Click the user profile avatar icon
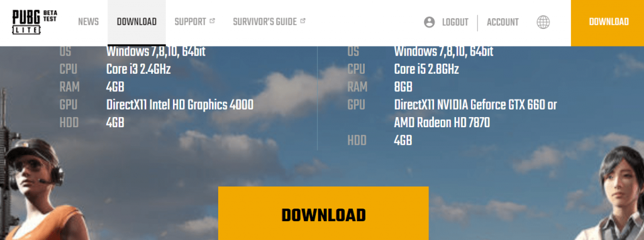Viewport: 644px width, 240px height. pos(429,22)
